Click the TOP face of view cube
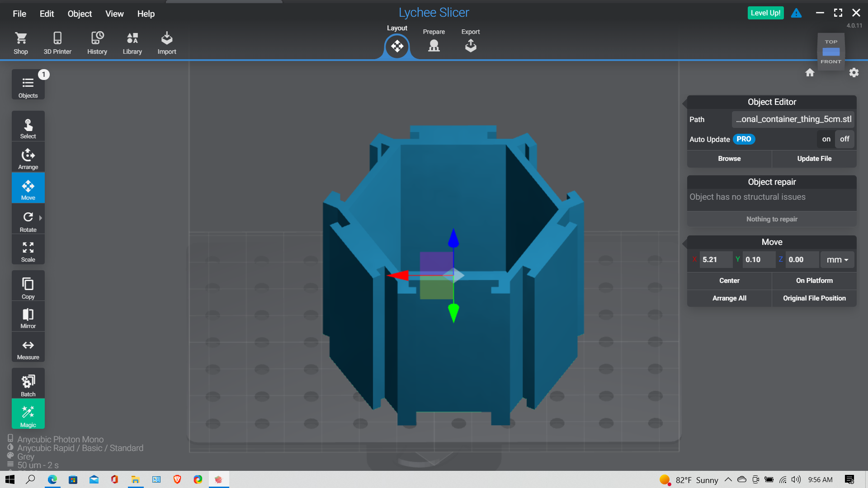868x488 pixels. (x=831, y=42)
